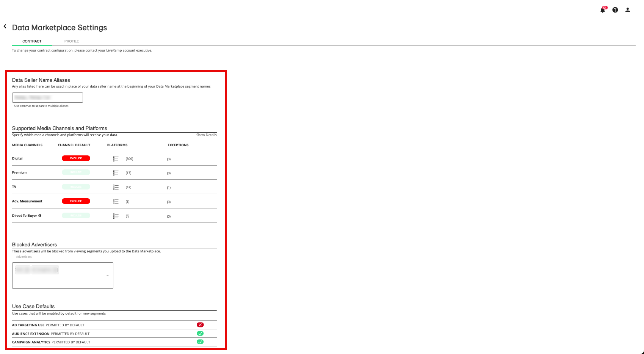
Task: Expand the blocked Advertisers dropdown arrow
Action: (108, 276)
